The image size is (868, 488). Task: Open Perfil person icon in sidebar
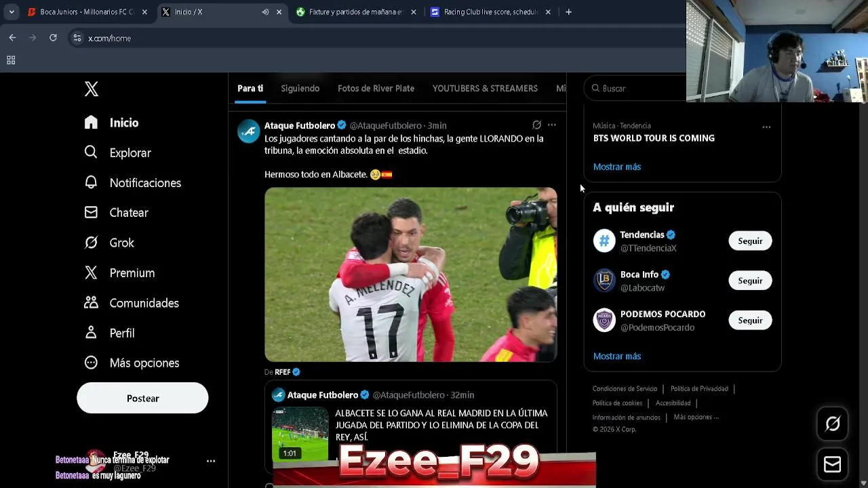tap(91, 333)
